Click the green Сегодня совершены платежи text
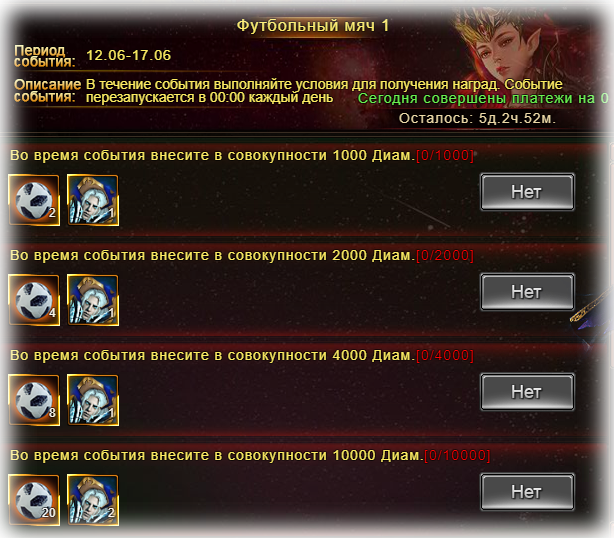The width and height of the screenshot is (614, 538). 483,98
